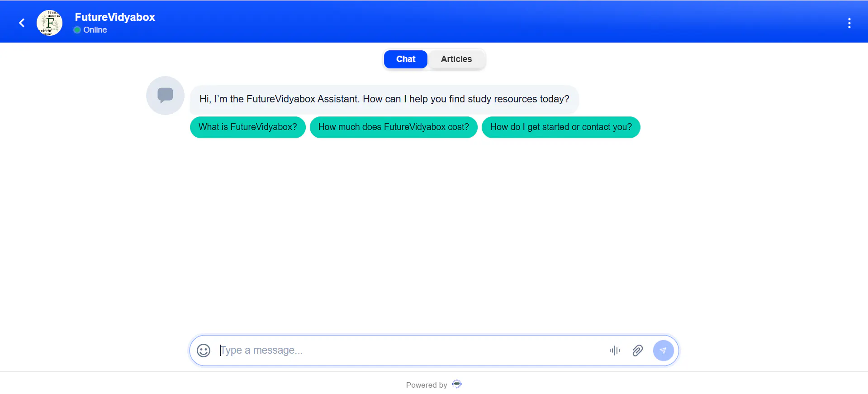Viewport: 868px width, 394px height.
Task: Ask "What is FutureVidyabox?"
Action: click(248, 127)
